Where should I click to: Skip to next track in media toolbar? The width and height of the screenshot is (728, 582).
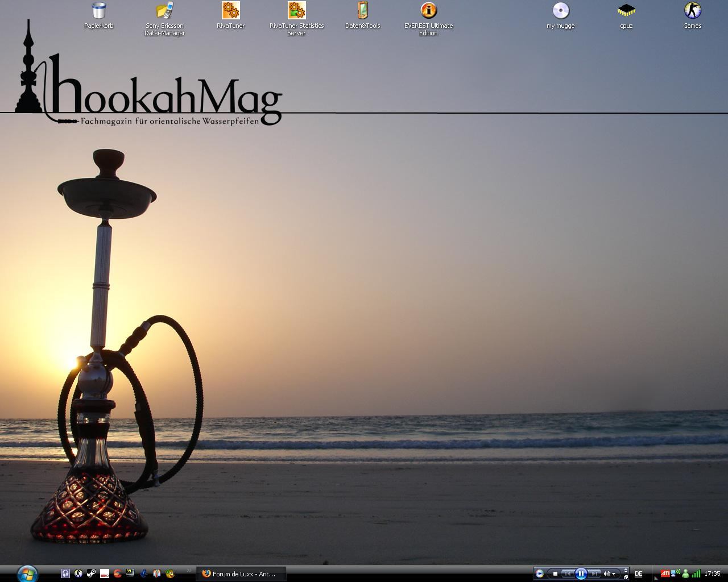tap(594, 573)
